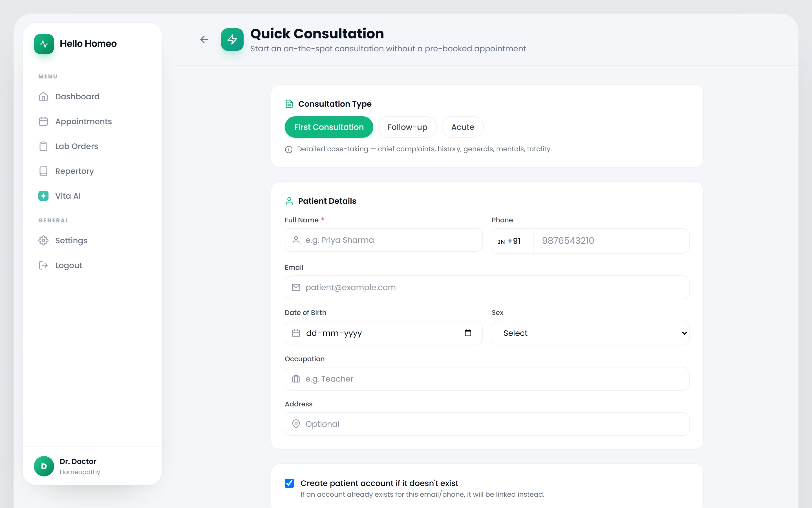Open the Sex Select dropdown
The width and height of the screenshot is (812, 508).
click(591, 333)
